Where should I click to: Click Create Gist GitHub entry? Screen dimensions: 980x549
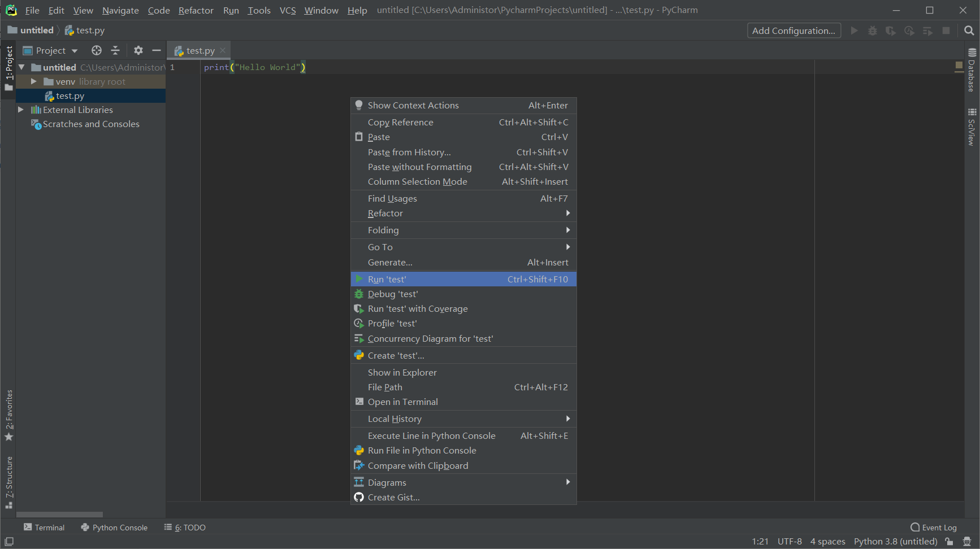(463, 497)
